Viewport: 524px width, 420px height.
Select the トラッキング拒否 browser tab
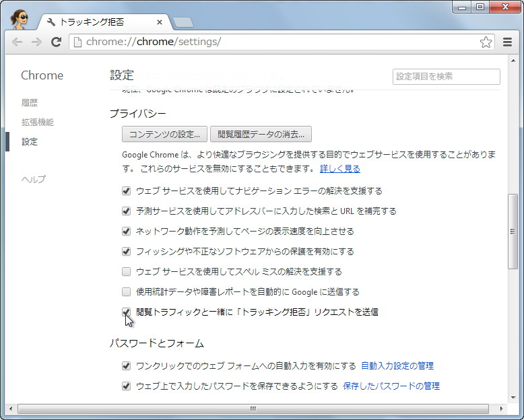(104, 22)
